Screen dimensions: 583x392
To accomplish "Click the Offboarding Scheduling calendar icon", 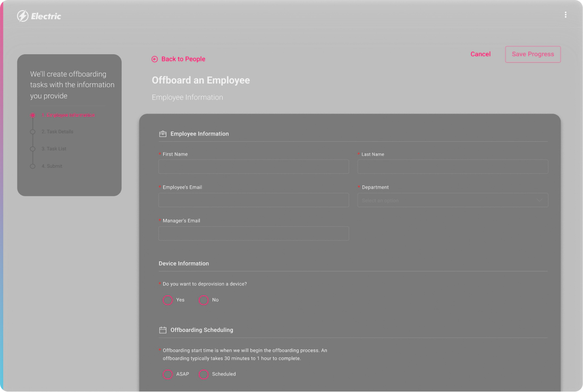I will tap(163, 330).
